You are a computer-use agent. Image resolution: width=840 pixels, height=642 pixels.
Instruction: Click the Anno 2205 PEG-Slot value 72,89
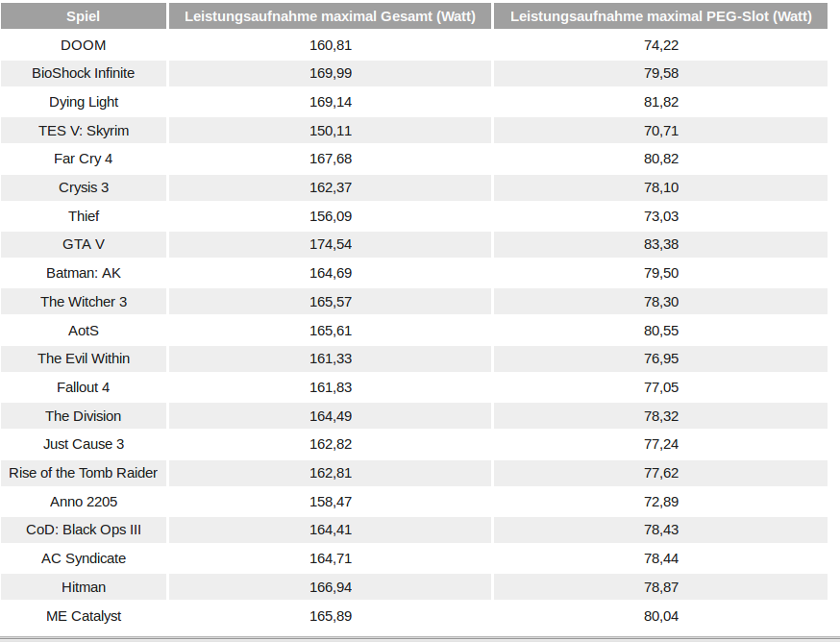coord(661,502)
